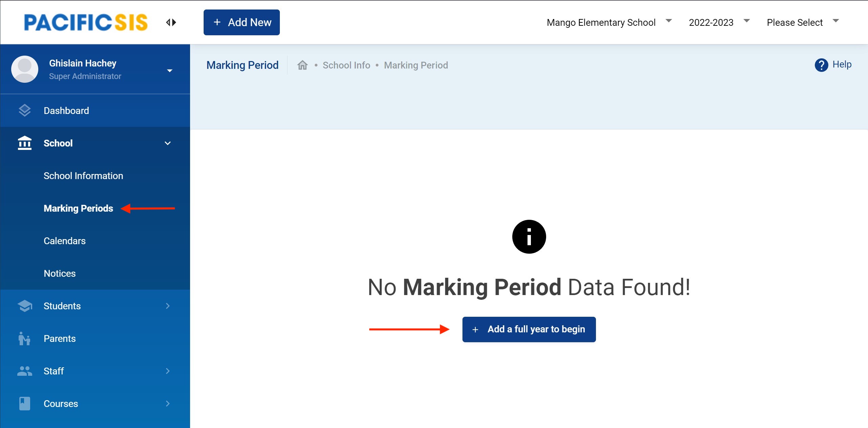Click the Help question mark icon
This screenshot has width=868, height=428.
[x=821, y=65]
